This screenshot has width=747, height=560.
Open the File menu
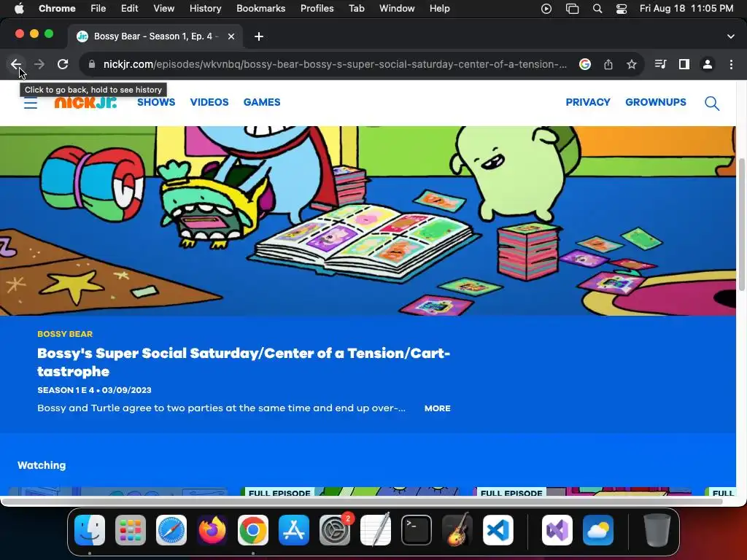coord(98,9)
